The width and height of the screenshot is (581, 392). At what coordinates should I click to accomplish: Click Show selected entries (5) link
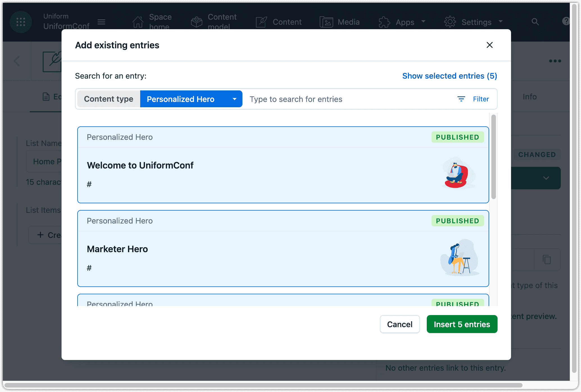tap(449, 76)
